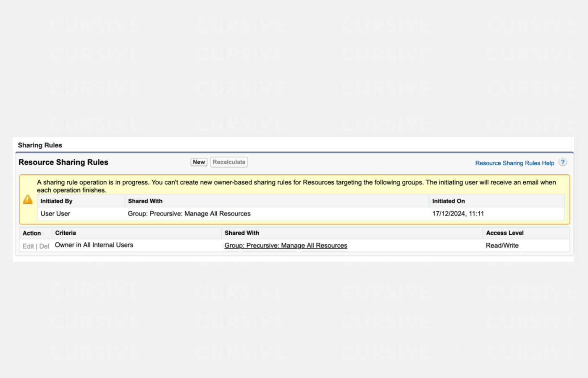The height and width of the screenshot is (378, 588).
Task: Click the 'Sharing Rules' page heading
Action: (x=40, y=145)
